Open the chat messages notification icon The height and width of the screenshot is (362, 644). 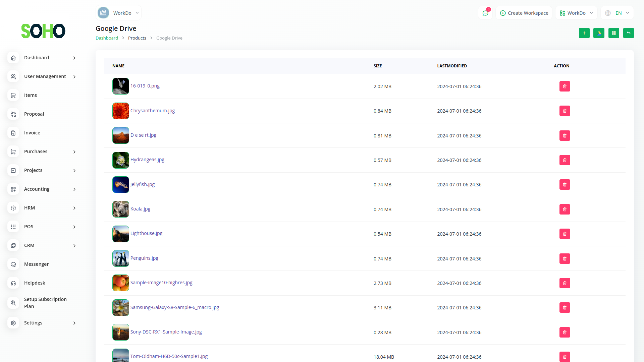click(485, 13)
